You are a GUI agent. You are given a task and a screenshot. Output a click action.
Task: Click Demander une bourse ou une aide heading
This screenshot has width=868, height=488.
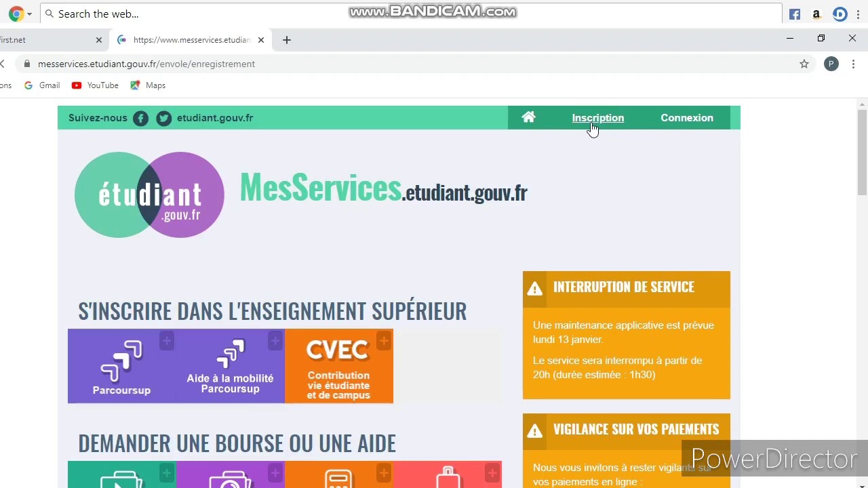point(237,443)
